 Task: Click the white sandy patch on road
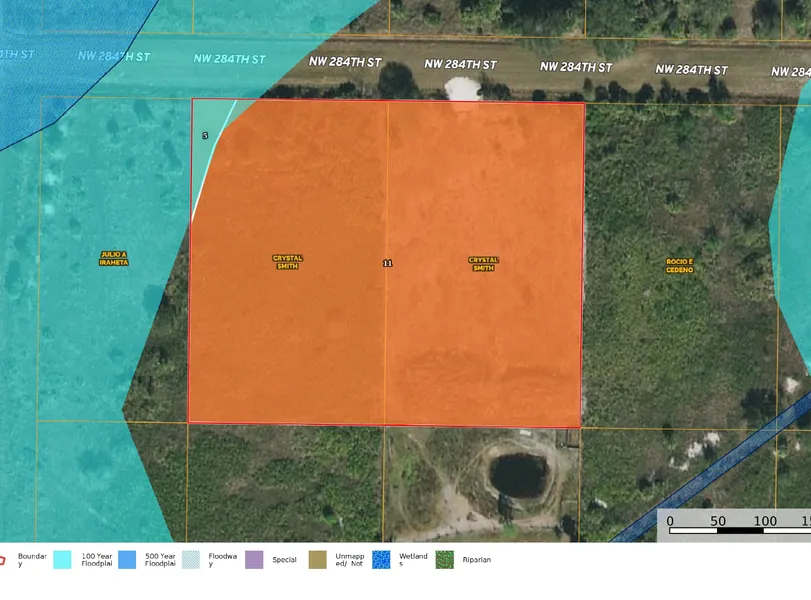coord(461,89)
